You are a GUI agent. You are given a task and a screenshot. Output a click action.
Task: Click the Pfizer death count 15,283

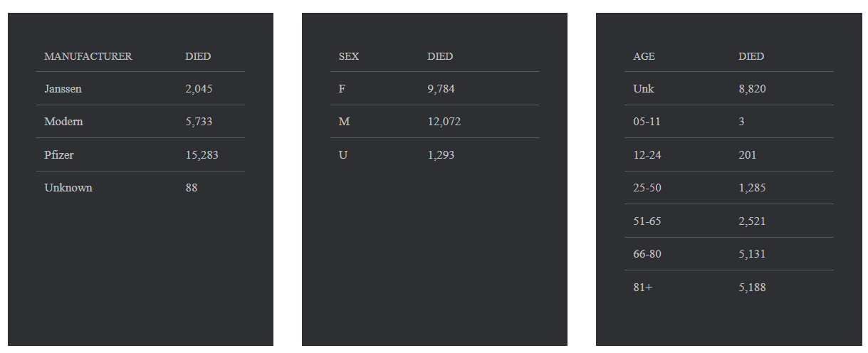coord(202,154)
